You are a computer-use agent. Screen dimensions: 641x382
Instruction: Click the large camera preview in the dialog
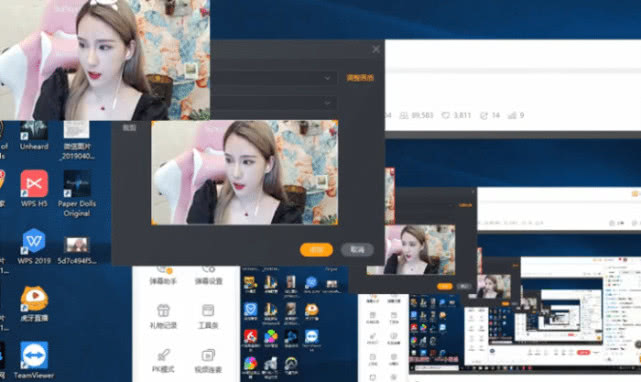244,173
